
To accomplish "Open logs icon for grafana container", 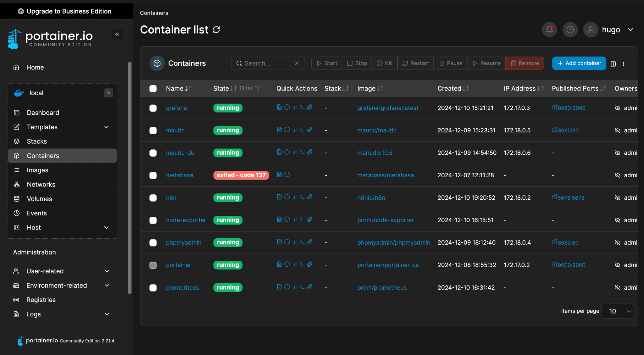I will (x=279, y=107).
